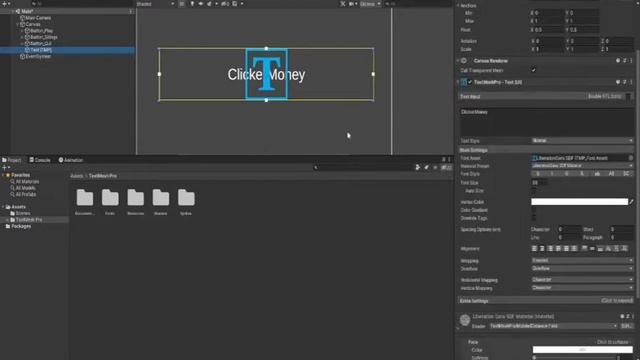Click material Edit button
Viewport: 640px width, 360px height.
pos(627,326)
